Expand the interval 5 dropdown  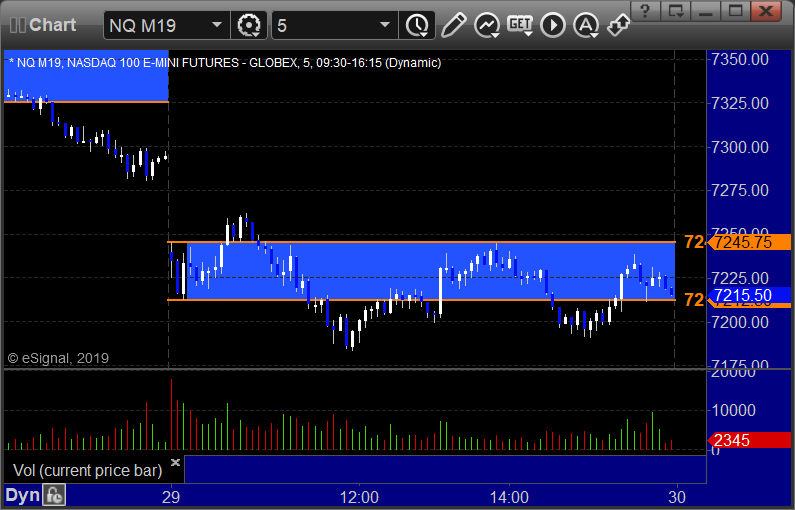point(385,25)
